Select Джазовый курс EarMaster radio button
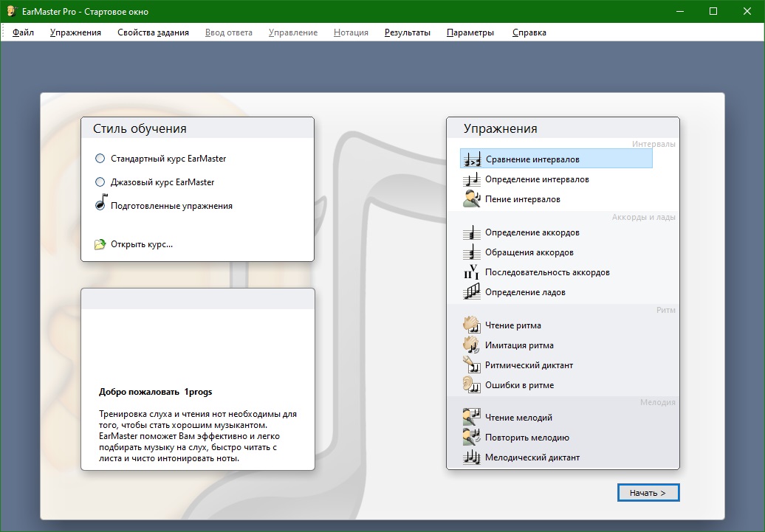Screen dimensions: 765x532 100,182
